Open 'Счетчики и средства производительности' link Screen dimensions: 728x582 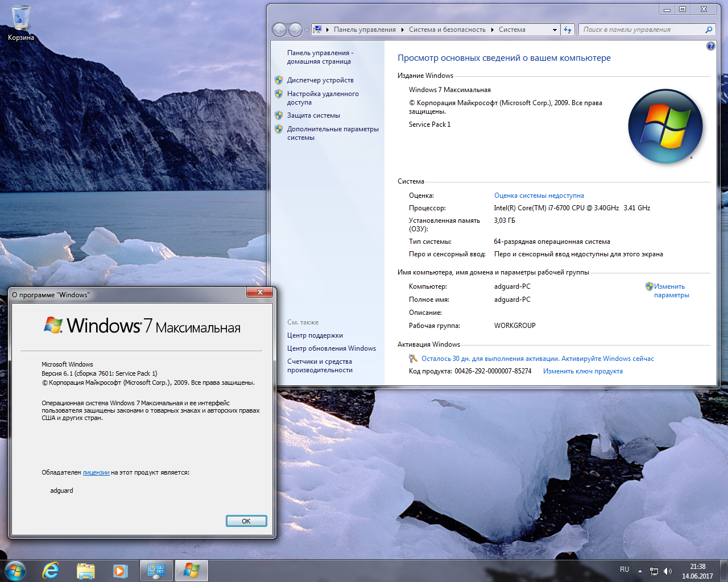pyautogui.click(x=320, y=365)
